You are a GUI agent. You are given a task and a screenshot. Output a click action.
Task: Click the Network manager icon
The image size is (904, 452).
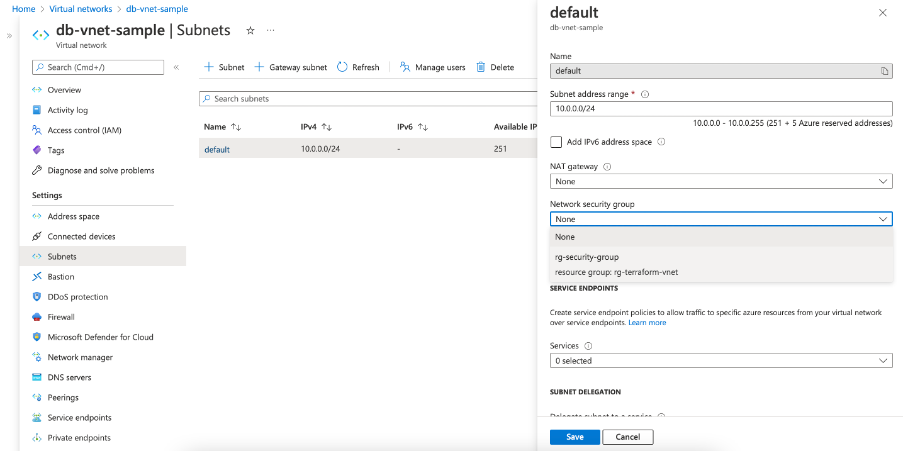click(37, 357)
